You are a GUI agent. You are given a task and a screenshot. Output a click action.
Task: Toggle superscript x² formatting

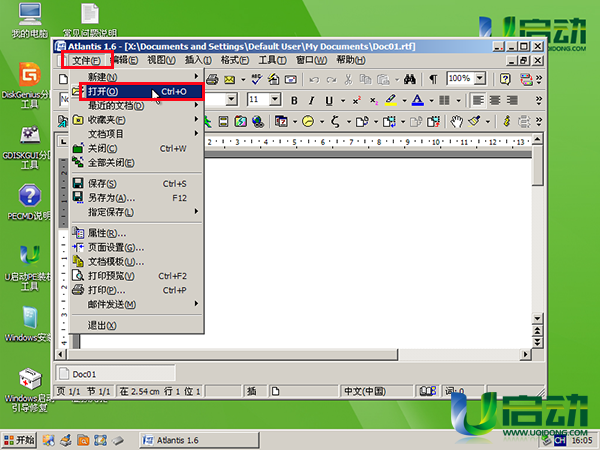(x=357, y=100)
